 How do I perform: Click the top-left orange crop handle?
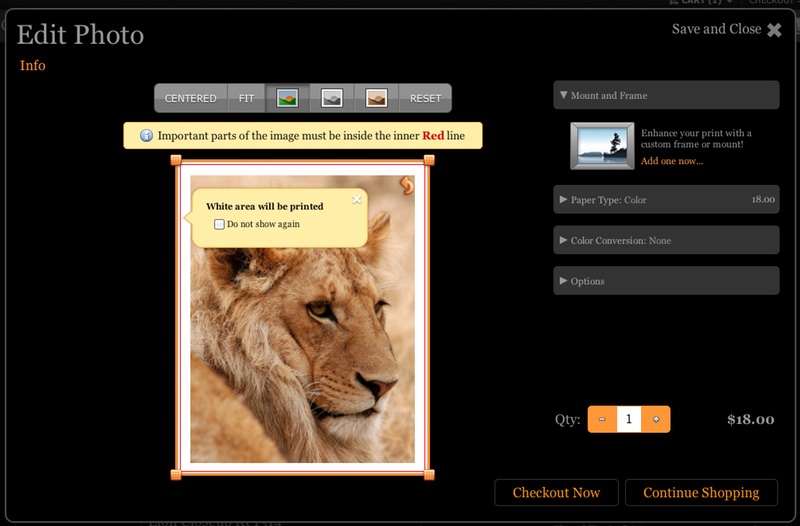tap(176, 160)
